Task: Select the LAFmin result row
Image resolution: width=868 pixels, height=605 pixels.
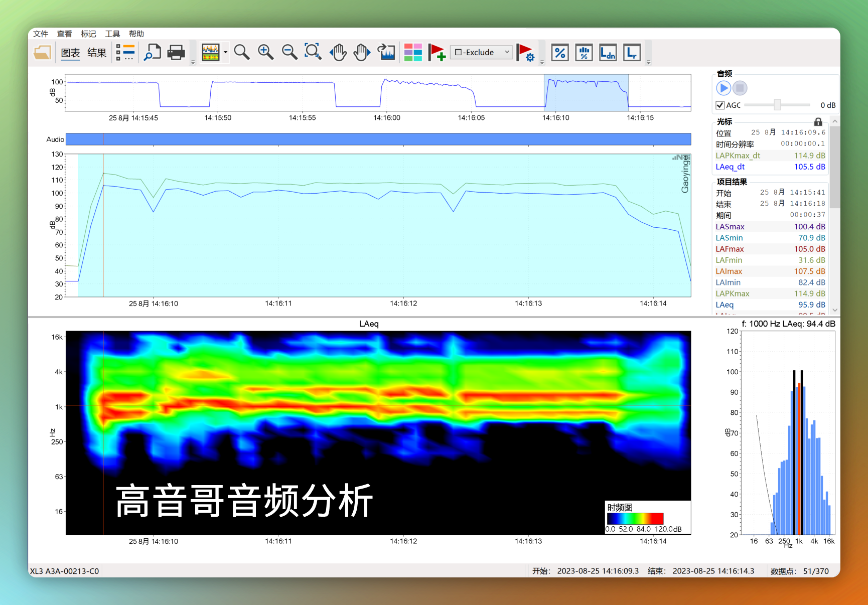Action: [x=770, y=260]
